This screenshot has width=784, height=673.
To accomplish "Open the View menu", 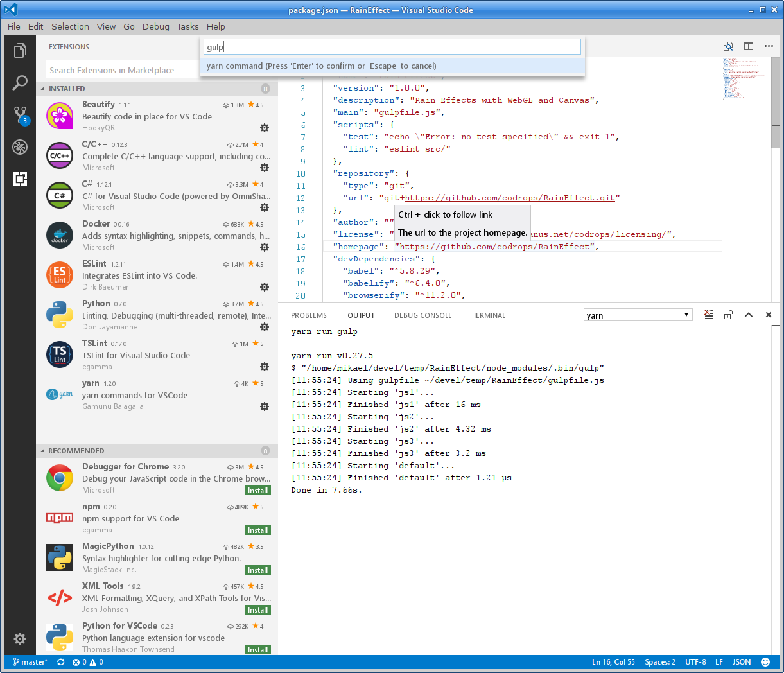I will [106, 26].
